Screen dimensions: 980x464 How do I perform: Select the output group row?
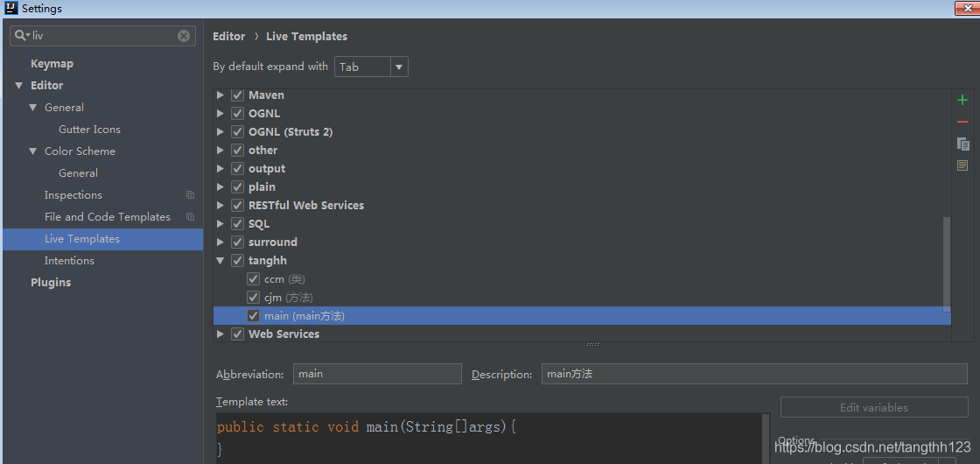(582, 169)
